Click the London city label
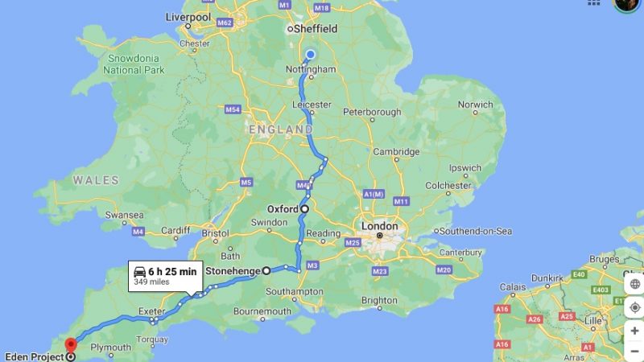 379,226
